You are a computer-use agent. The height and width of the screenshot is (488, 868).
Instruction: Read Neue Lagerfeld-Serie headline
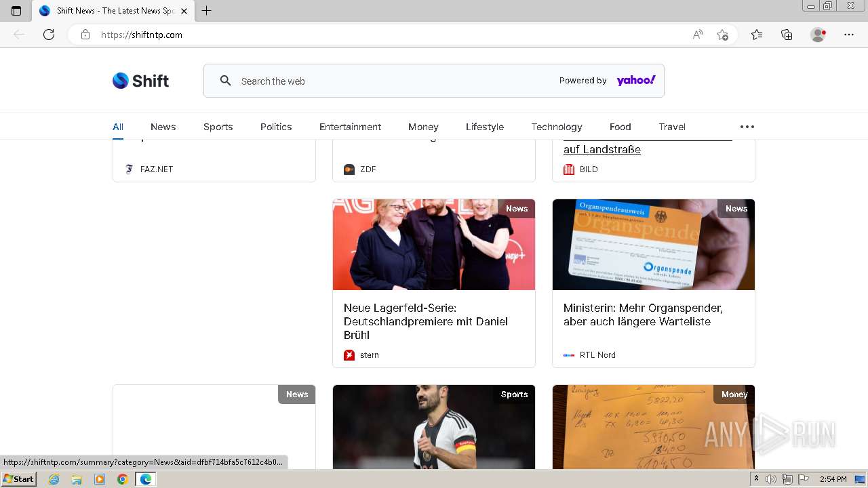click(426, 321)
